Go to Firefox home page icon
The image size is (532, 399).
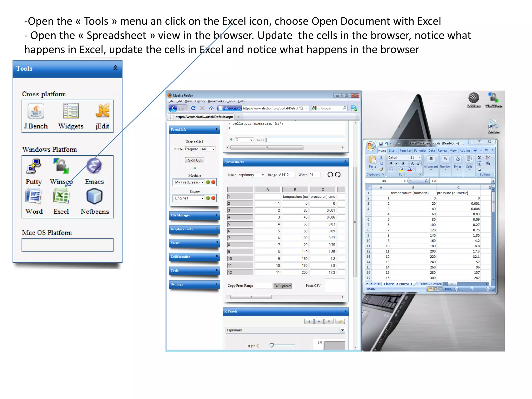[x=211, y=108]
